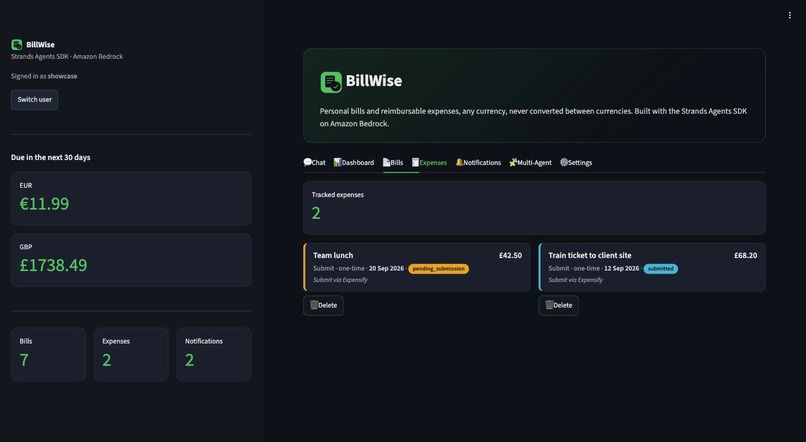
Task: Click the BillWise banner description text
Action: coord(534,117)
